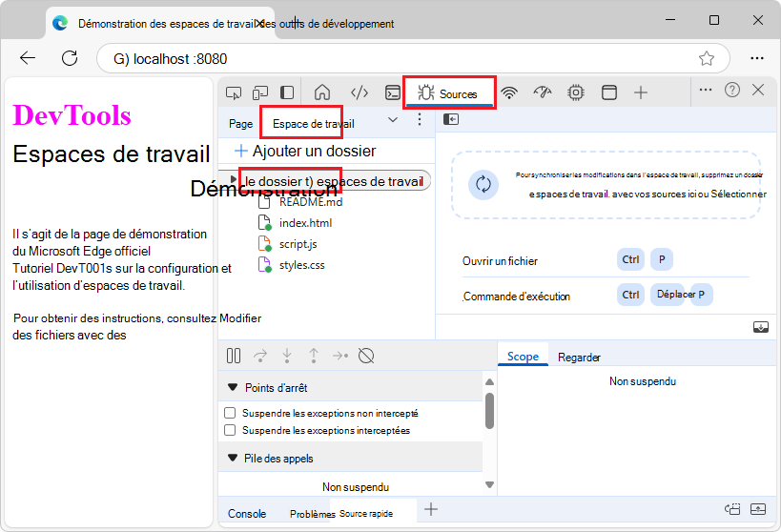Screen dimensions: 781x532
Task: Open the Console drawer tab
Action: pos(247,514)
